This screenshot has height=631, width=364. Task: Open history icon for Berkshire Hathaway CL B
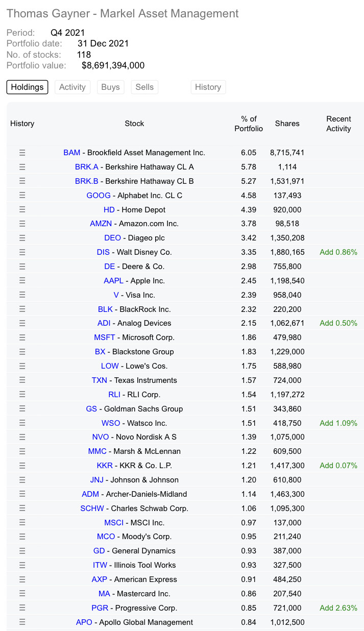tap(22, 181)
